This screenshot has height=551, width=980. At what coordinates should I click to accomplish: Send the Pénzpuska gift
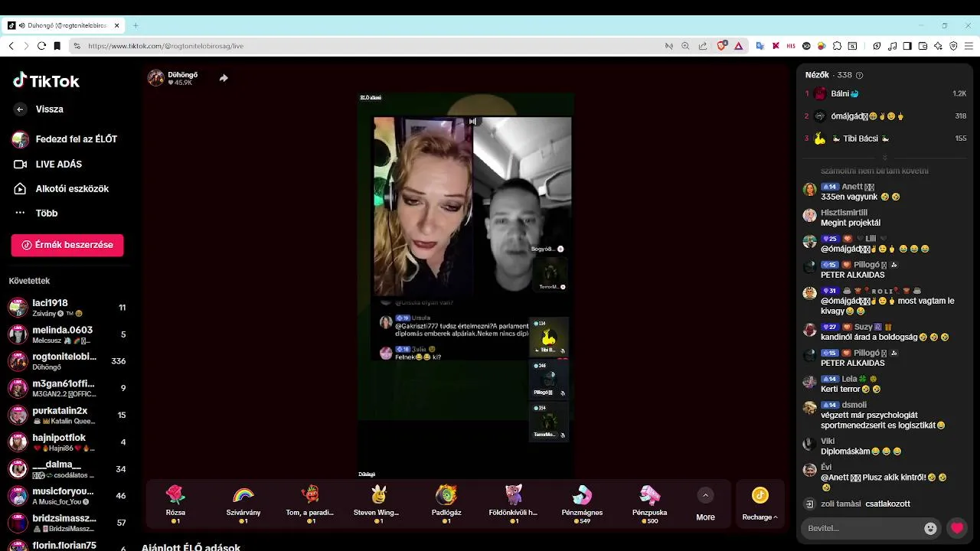(649, 504)
